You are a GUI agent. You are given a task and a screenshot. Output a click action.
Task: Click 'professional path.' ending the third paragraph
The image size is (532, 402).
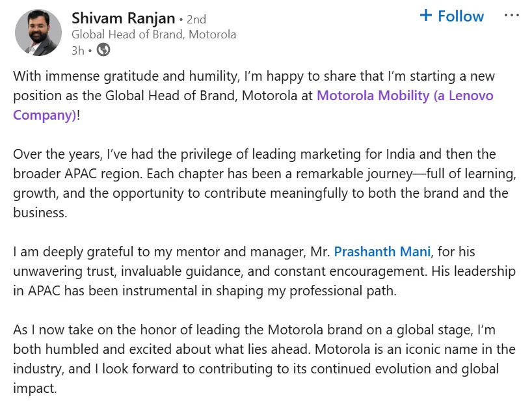pyautogui.click(x=343, y=291)
